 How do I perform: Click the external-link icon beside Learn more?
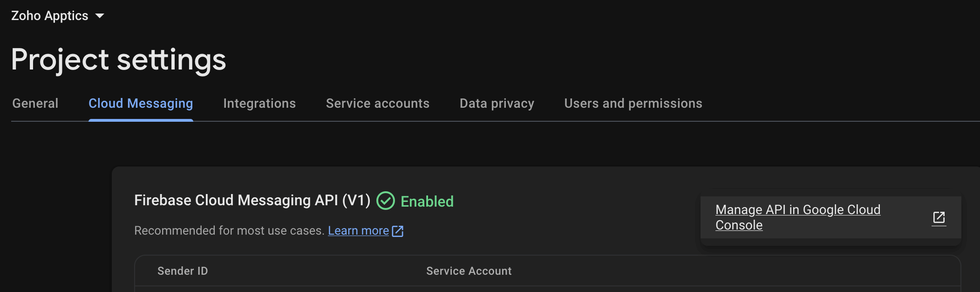398,231
